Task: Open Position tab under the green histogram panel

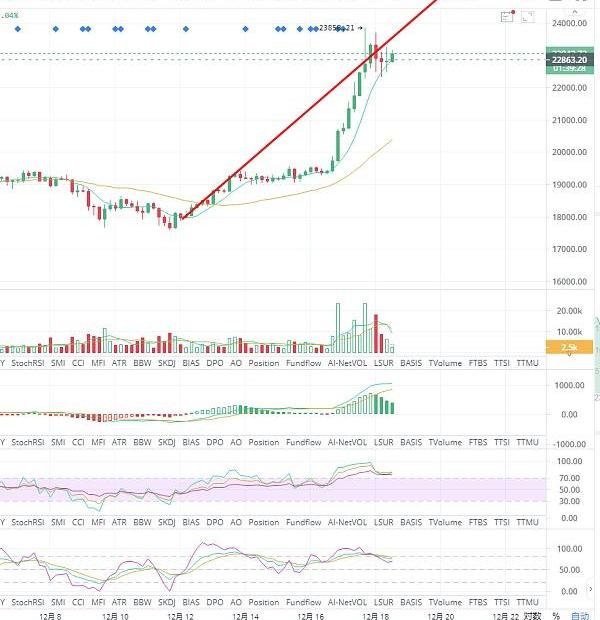Action: coord(263,442)
